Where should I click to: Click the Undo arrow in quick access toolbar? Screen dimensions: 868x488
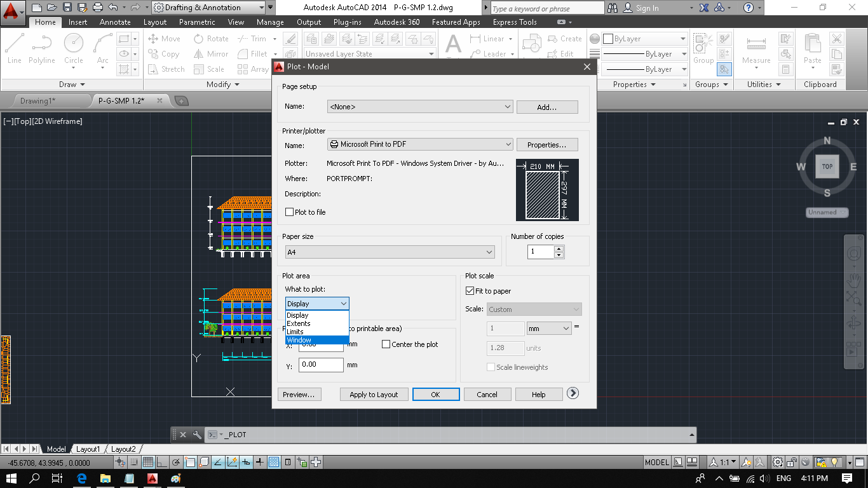click(113, 8)
